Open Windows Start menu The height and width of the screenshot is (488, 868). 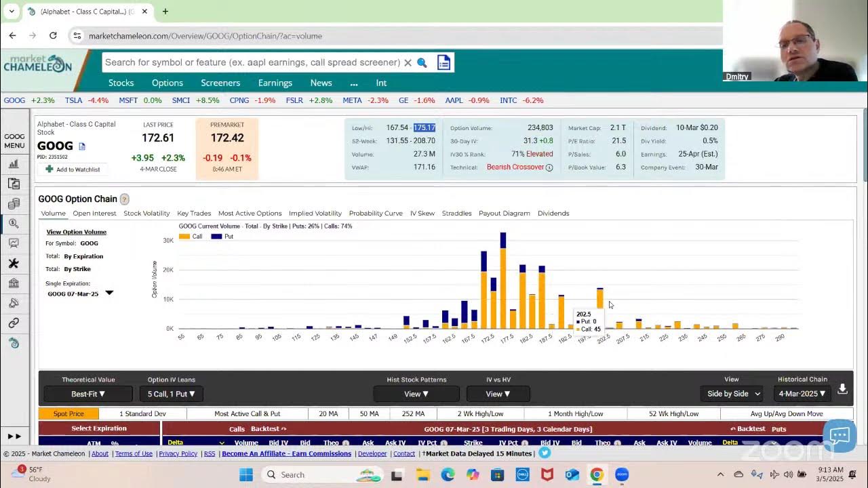point(245,474)
